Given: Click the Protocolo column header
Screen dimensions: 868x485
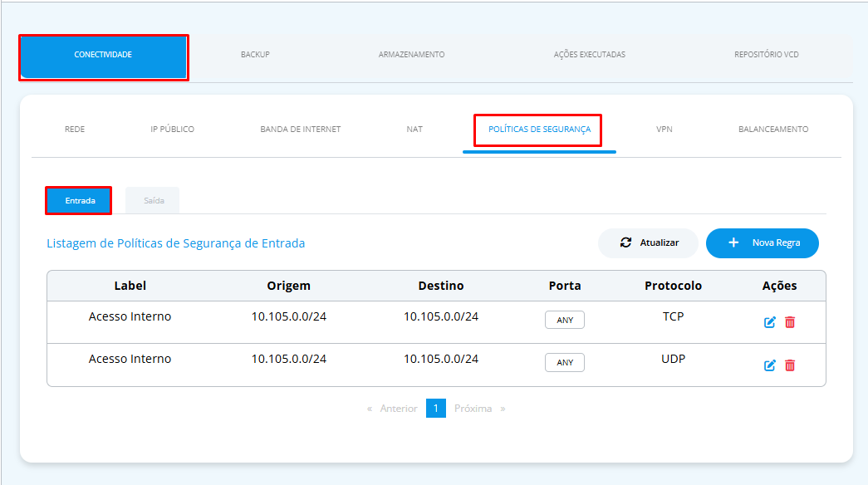Looking at the screenshot, I should 673,286.
